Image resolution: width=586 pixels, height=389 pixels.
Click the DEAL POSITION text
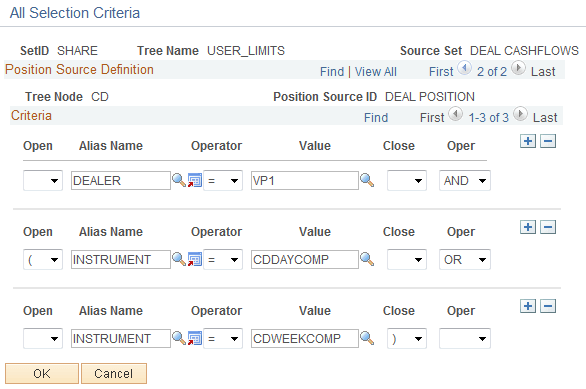pos(430,96)
